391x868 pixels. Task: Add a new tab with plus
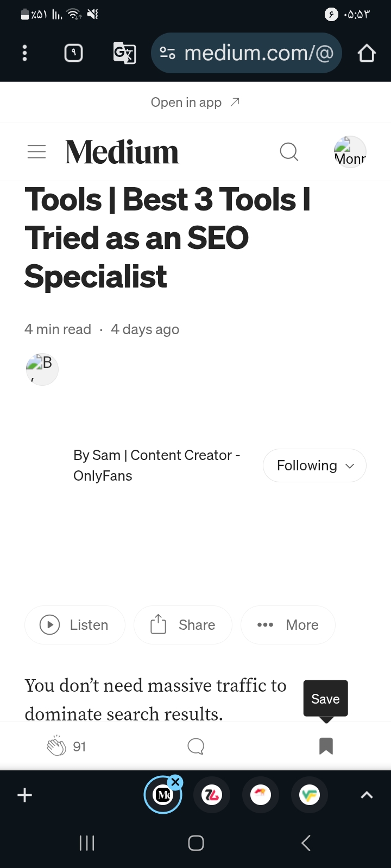coord(25,795)
